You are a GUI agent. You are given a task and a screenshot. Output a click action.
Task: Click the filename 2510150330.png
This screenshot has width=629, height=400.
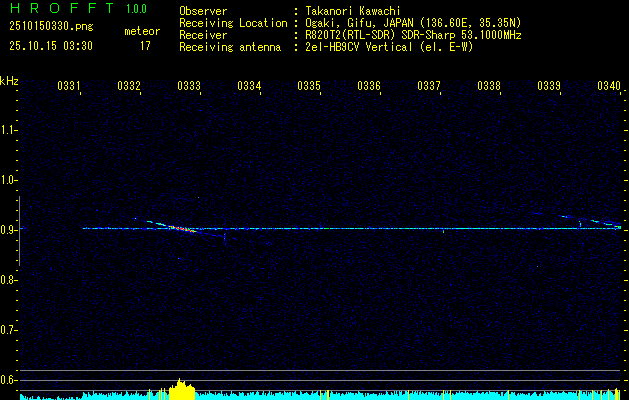[51, 26]
